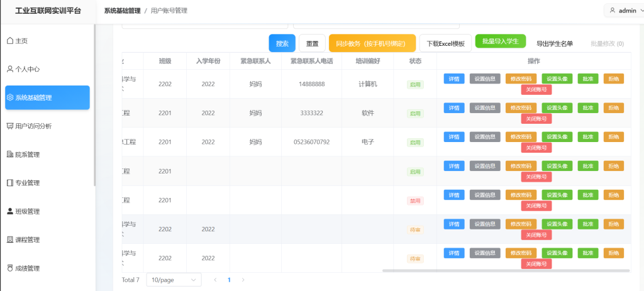Viewport: 644px width, 291px height.
Task: Click the building icon for 院系管理
Action: 10,155
